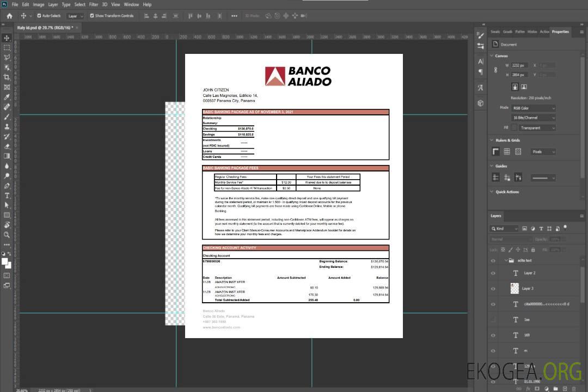This screenshot has height=392, width=588.
Task: Select the Gradient tool
Action: click(x=7, y=156)
